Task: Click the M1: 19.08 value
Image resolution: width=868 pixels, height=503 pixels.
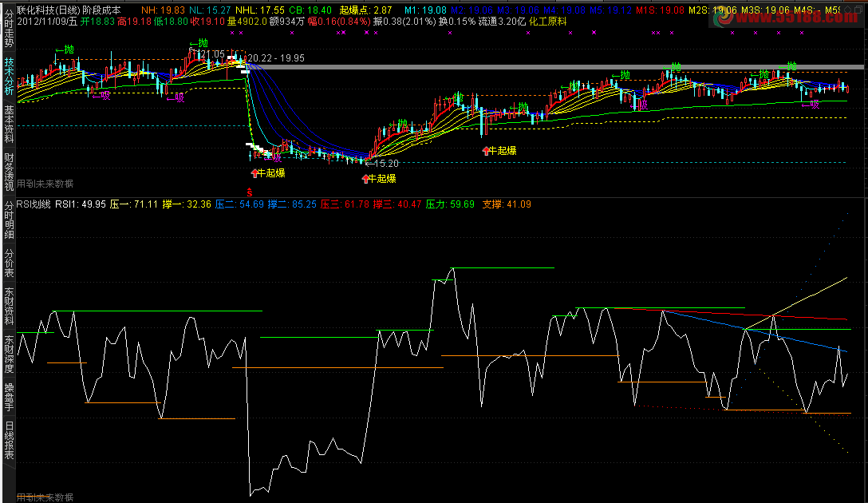Action: 425,10
